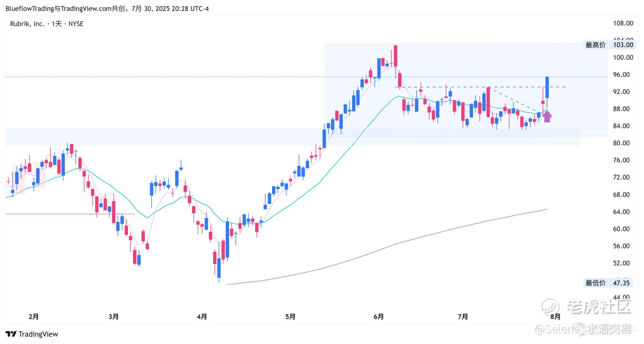The image size is (644, 344).
Task: Click the 6月 time axis label
Action: [x=378, y=317]
